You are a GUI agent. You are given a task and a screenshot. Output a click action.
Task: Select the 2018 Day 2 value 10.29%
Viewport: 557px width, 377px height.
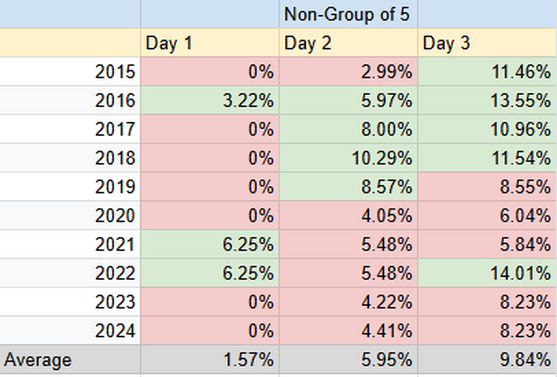[x=348, y=158]
